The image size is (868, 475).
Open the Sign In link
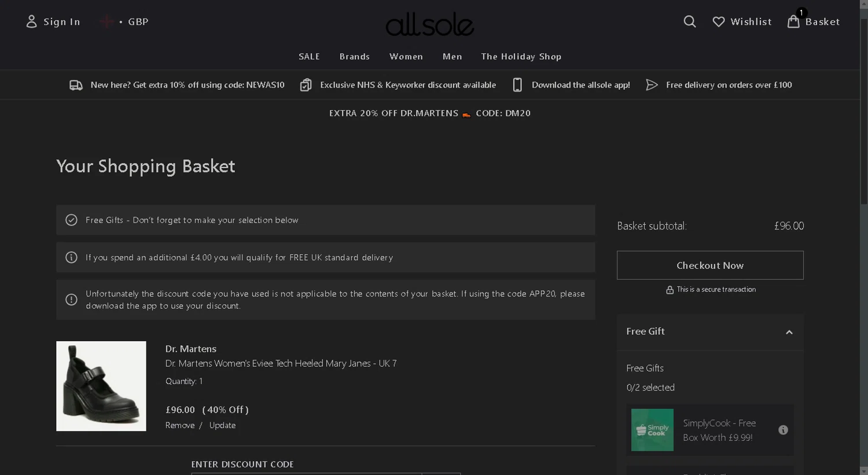point(62,21)
